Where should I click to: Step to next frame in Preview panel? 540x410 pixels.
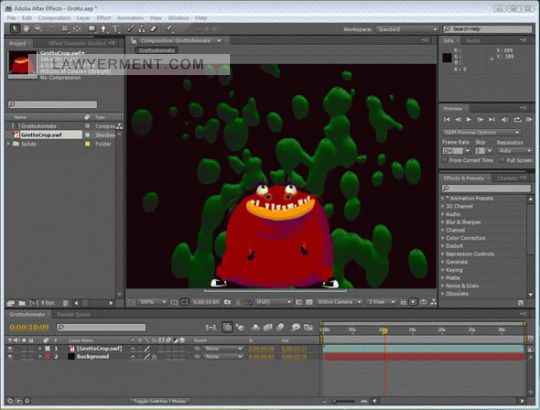pyautogui.click(x=480, y=120)
